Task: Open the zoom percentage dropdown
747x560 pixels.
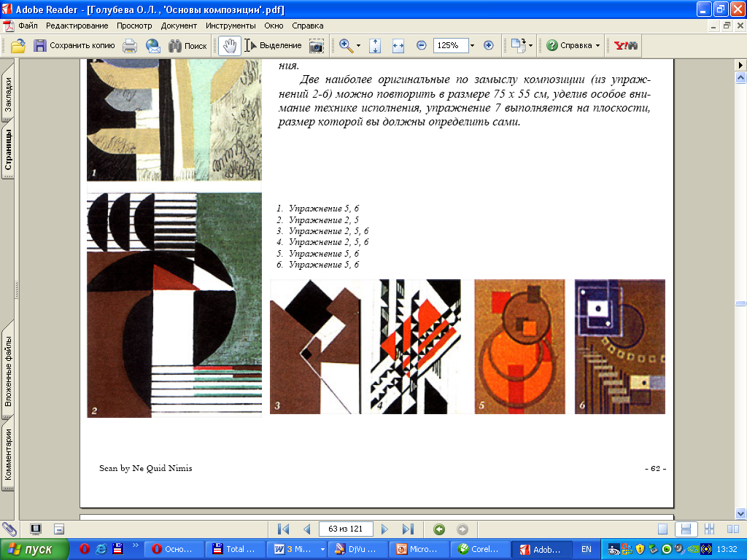Action: click(x=472, y=46)
